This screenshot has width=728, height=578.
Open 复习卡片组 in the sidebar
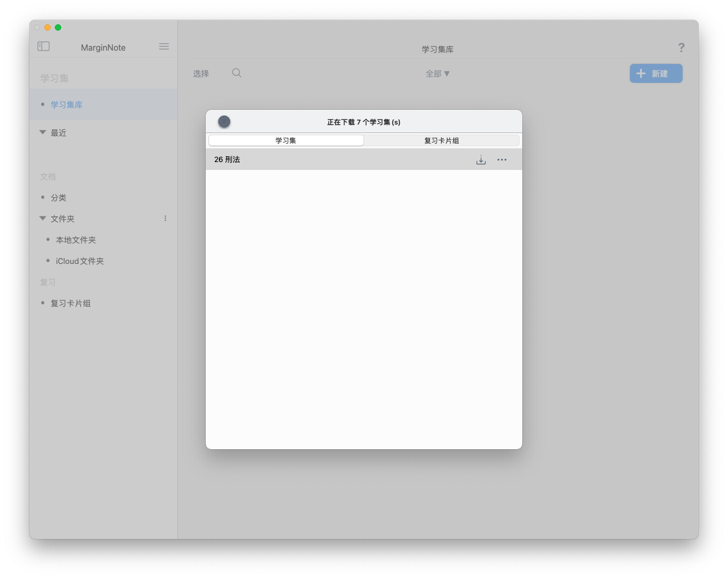[71, 304]
